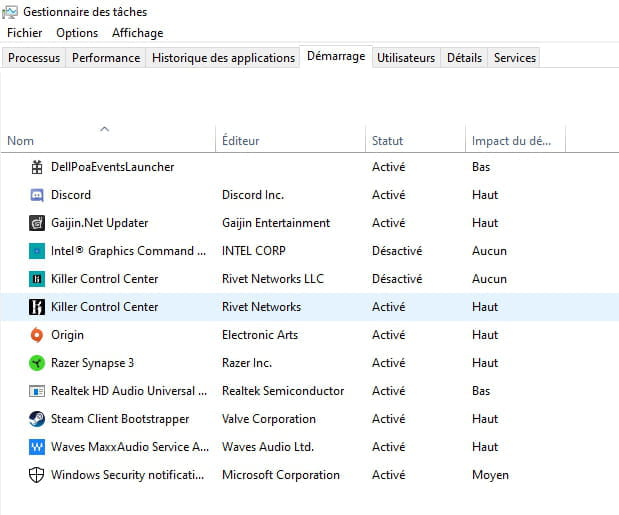Go to the Historique des applications tab
Image resolution: width=619 pixels, height=515 pixels.
tap(223, 58)
